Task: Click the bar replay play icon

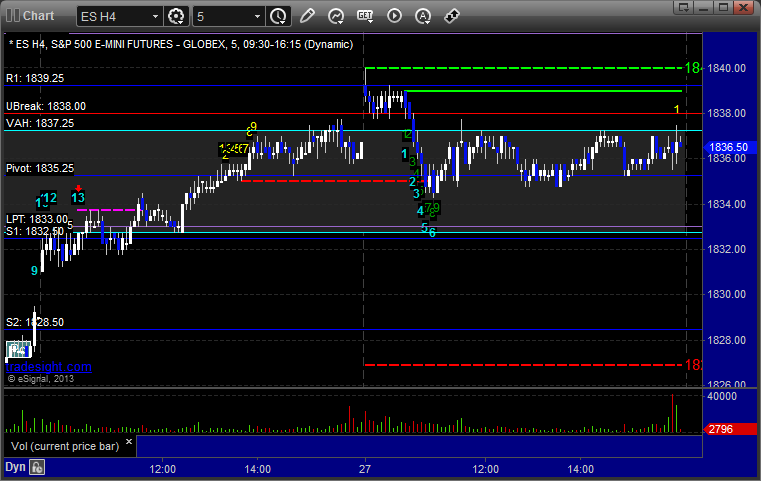Action: tap(394, 16)
